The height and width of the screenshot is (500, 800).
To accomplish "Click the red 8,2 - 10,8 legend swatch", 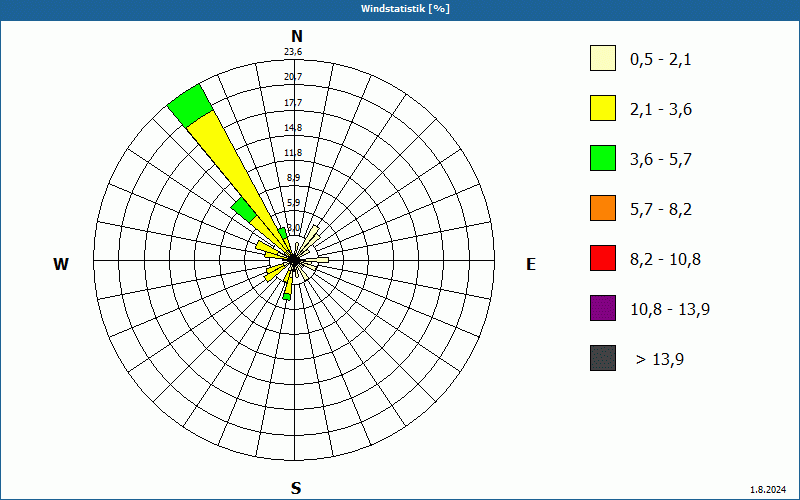I will 603,258.
